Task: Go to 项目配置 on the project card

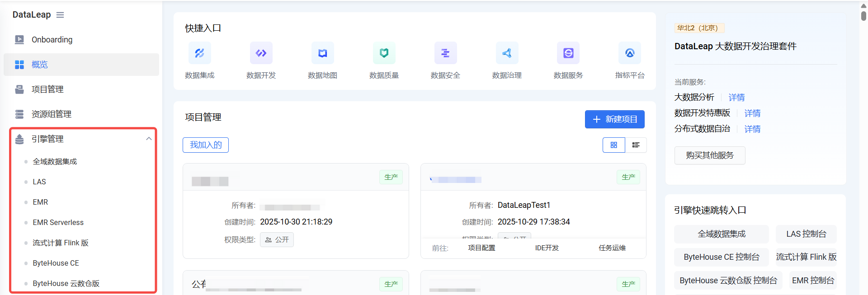Action: pos(481,248)
